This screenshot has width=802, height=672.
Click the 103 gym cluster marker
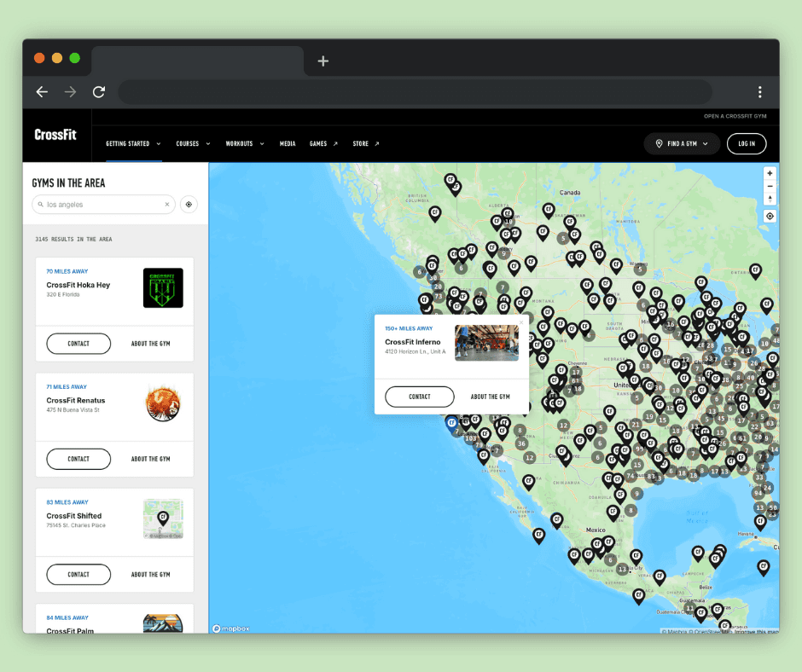click(x=471, y=438)
